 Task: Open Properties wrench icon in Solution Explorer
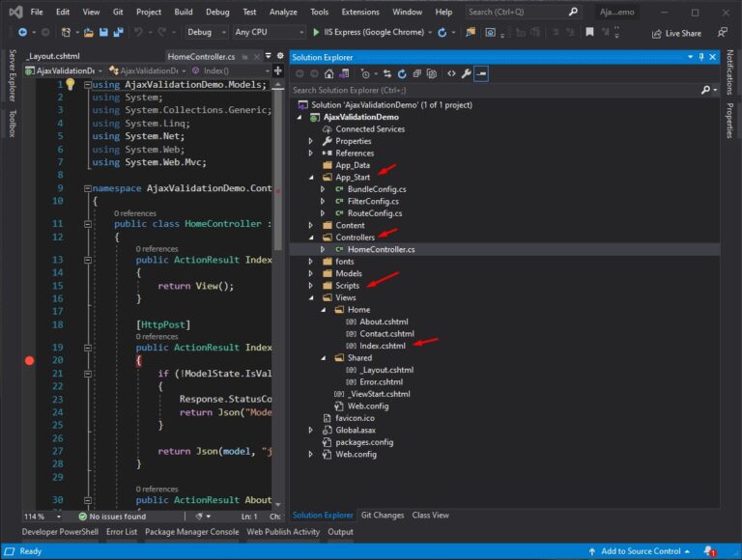click(466, 73)
